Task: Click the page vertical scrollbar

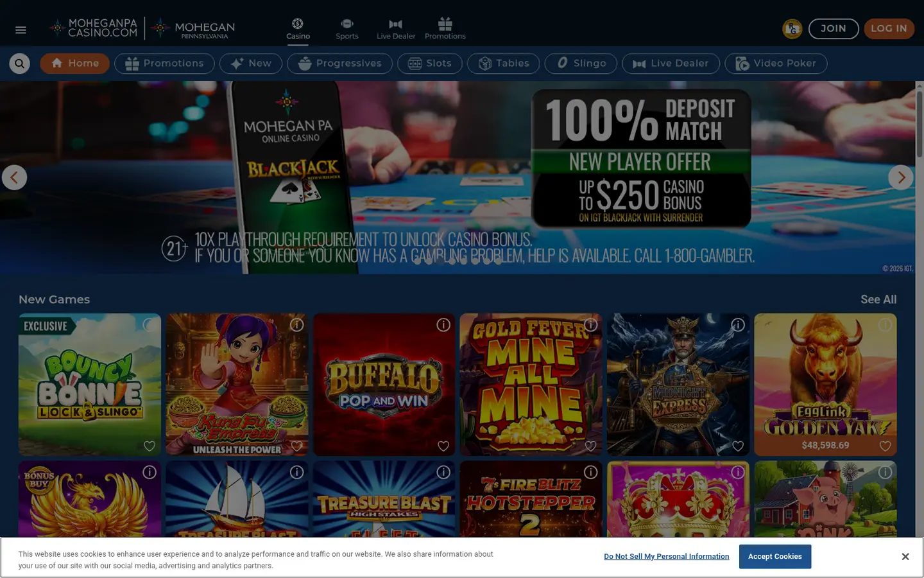Action: 920,124
